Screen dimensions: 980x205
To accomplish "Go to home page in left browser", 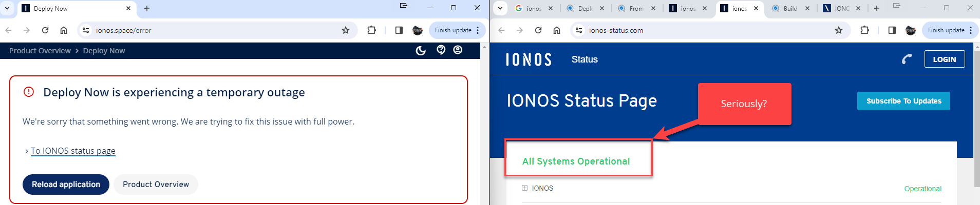I will [64, 30].
